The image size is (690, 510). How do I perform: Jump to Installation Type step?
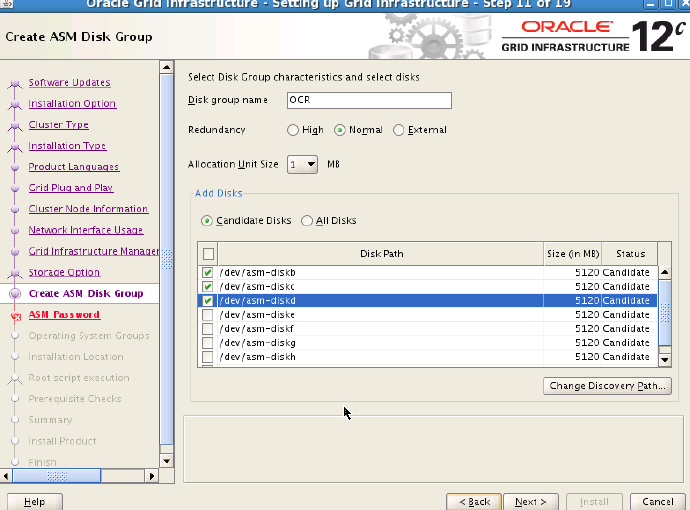[67, 146]
